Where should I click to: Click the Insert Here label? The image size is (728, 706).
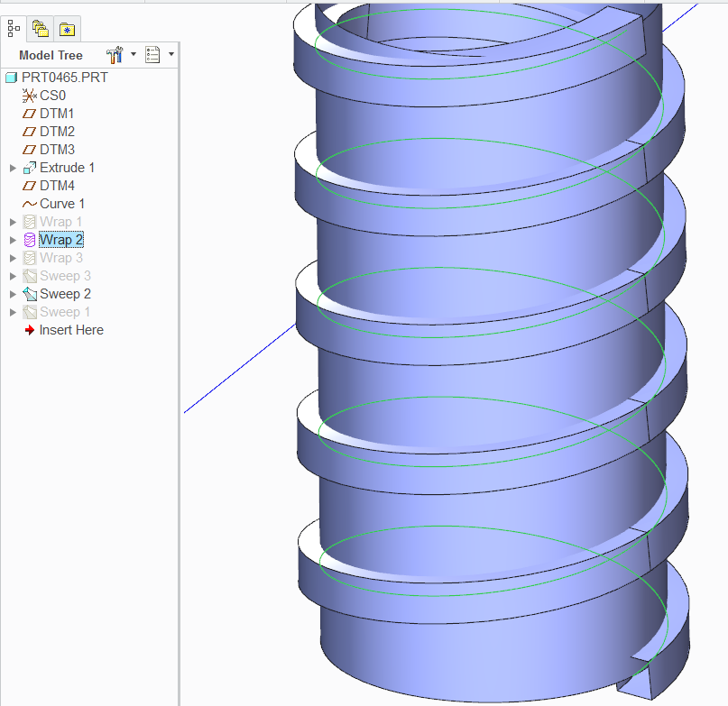click(71, 330)
